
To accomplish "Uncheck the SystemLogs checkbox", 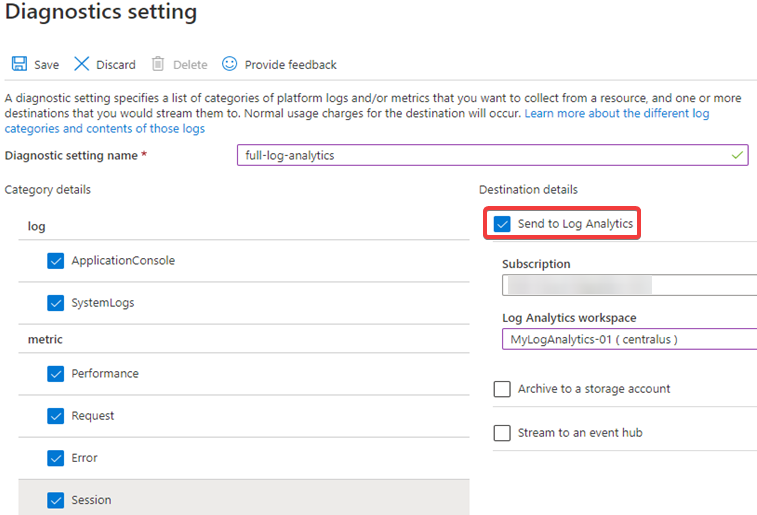I will pos(56,302).
